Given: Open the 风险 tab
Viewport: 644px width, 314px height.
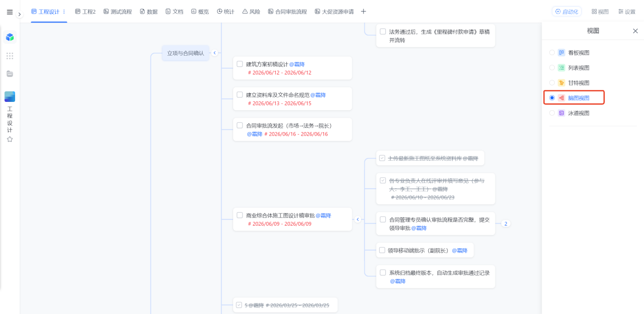Looking at the screenshot, I should click(x=251, y=11).
